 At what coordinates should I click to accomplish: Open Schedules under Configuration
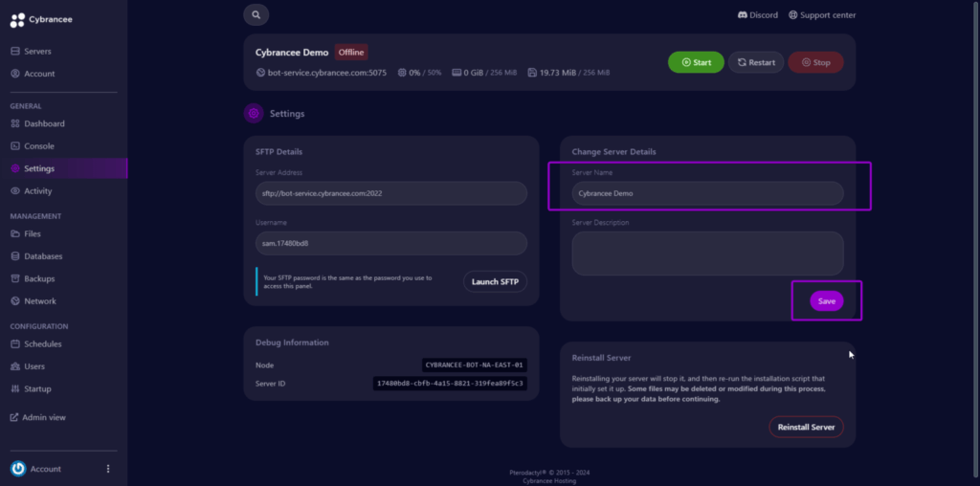click(42, 344)
